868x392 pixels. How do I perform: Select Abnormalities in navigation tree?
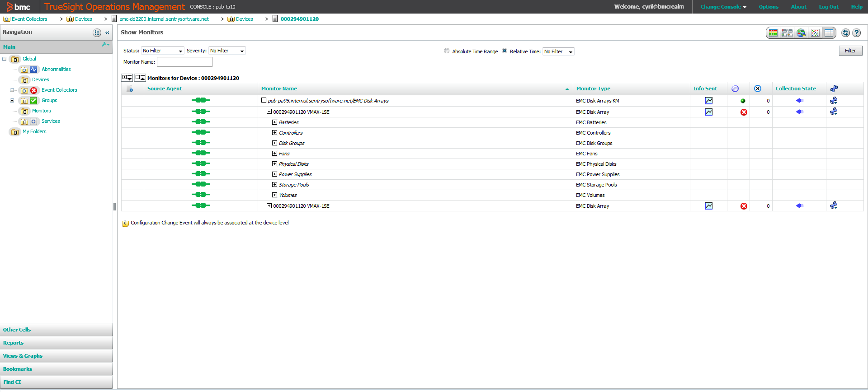tap(56, 69)
